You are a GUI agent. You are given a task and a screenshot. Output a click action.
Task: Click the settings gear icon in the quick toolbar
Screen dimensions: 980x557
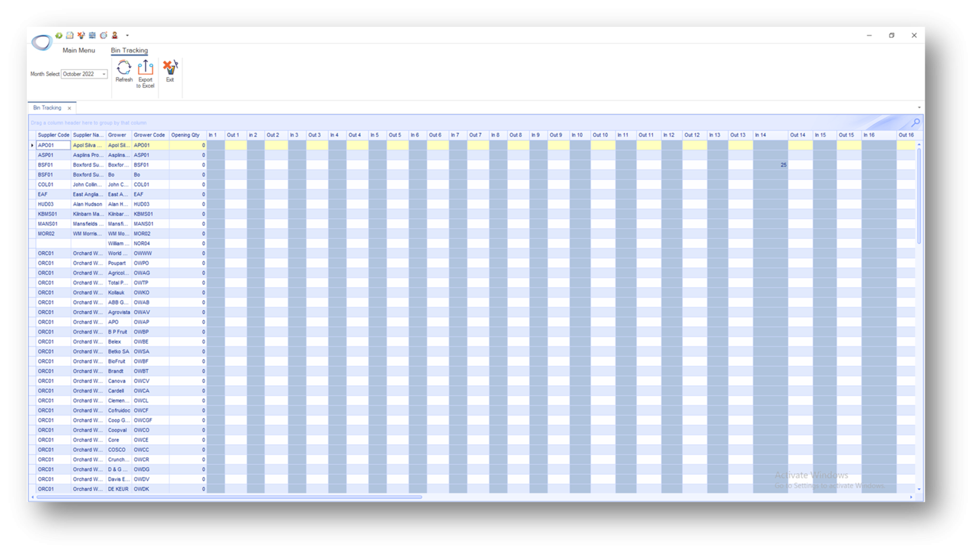coord(103,35)
